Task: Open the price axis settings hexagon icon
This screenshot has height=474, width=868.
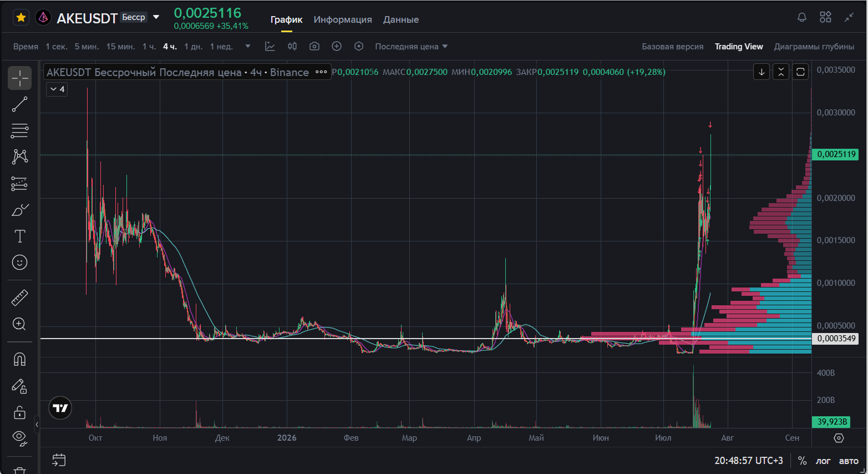Action: [839, 438]
